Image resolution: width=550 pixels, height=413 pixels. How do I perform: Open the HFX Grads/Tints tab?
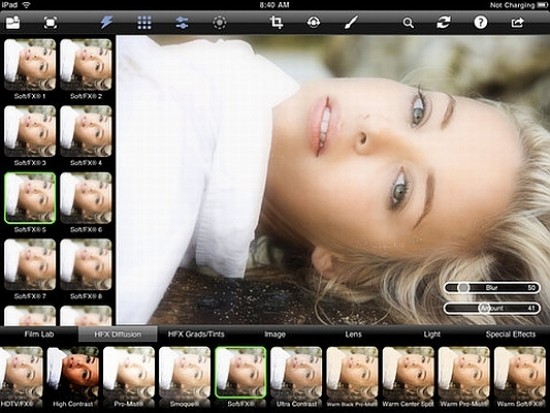coord(196,334)
